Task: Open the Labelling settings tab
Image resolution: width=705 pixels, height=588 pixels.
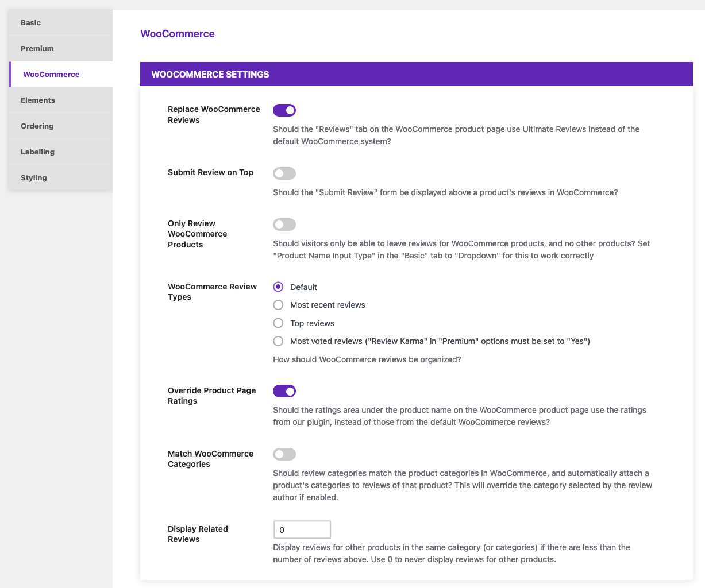Action: (x=61, y=152)
